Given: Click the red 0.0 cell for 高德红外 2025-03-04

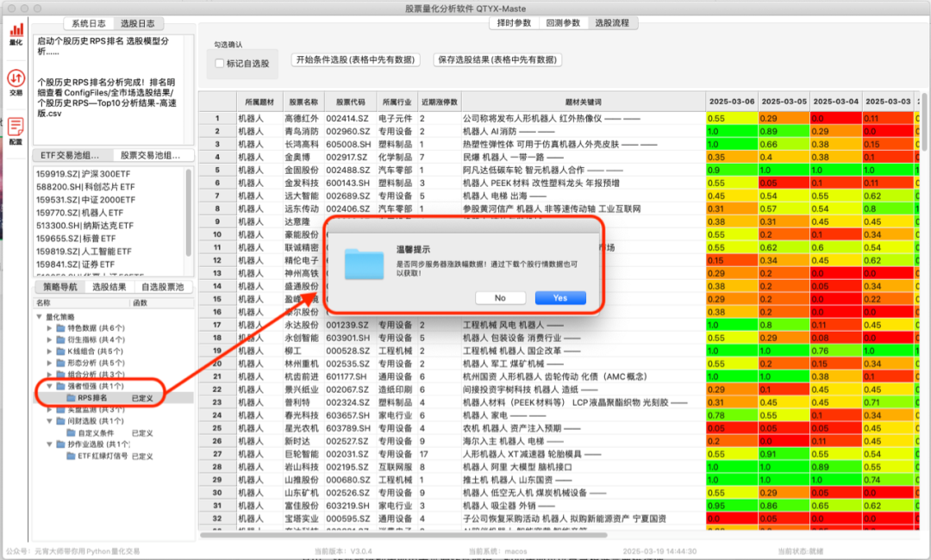Looking at the screenshot, I should (836, 119).
